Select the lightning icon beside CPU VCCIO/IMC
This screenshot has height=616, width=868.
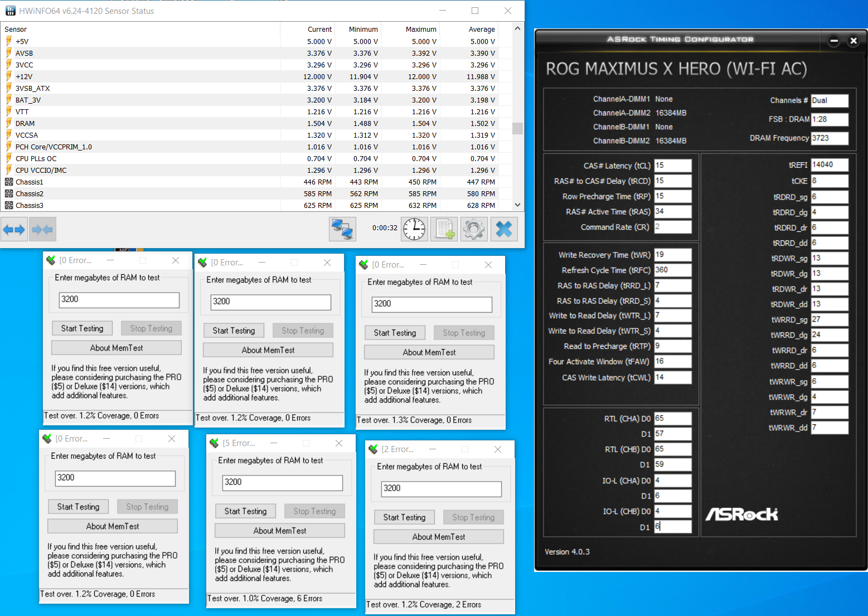pyautogui.click(x=9, y=170)
